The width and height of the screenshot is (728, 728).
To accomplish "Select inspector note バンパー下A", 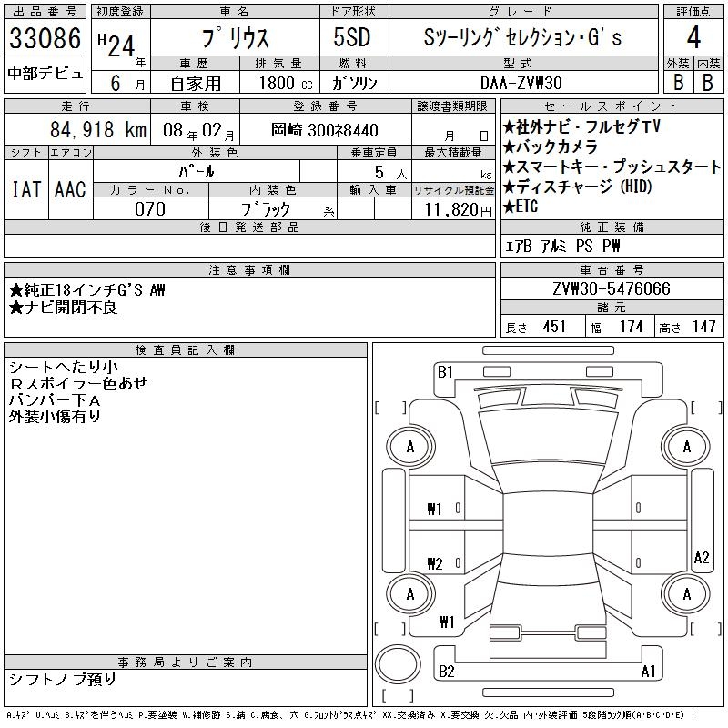I will point(55,400).
